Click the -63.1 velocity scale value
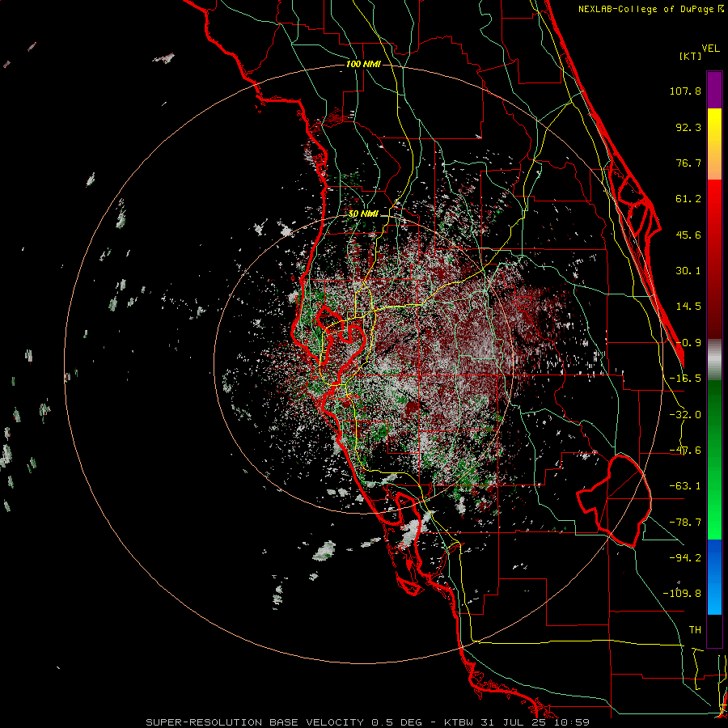728x728 pixels. pos(685,486)
